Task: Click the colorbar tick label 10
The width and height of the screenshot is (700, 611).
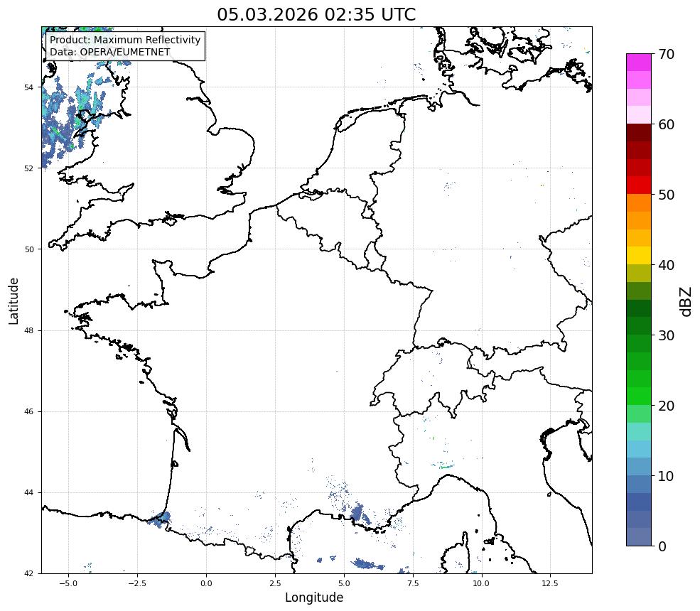Action: pos(666,476)
